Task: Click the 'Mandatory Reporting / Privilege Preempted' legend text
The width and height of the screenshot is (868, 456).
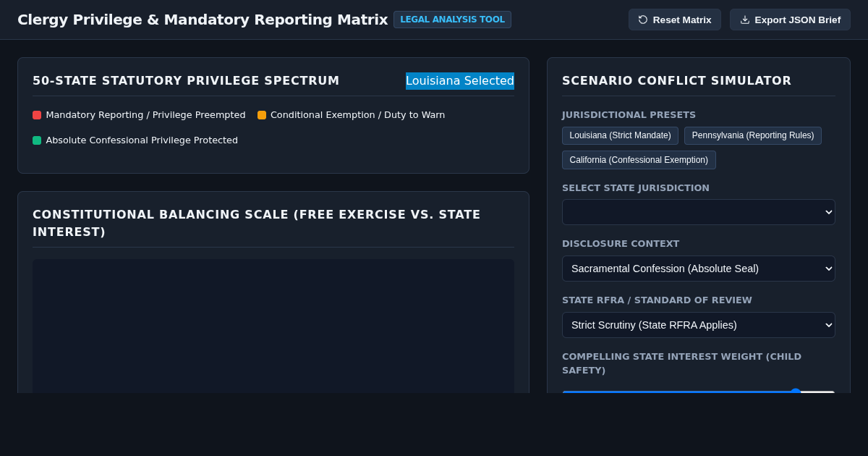Action: (145, 115)
